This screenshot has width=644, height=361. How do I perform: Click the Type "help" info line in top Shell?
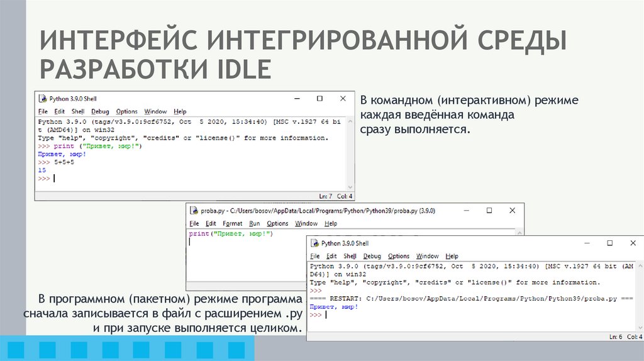pyautogui.click(x=183, y=138)
